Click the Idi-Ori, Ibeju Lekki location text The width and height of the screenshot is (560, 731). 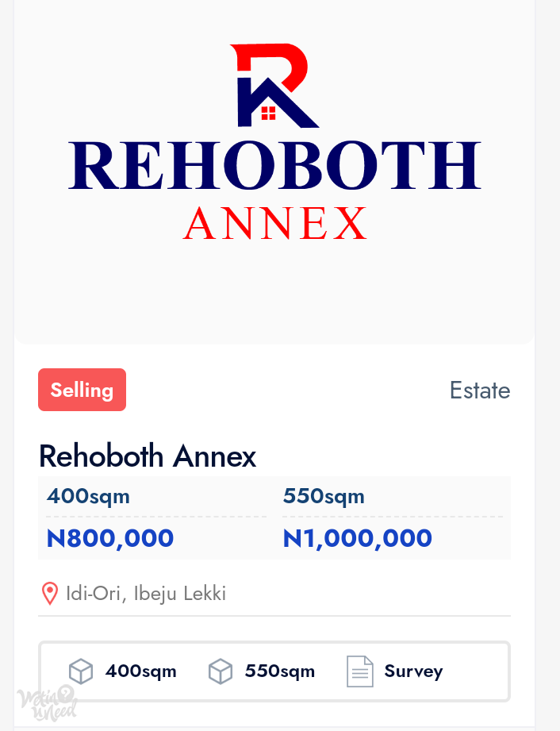[x=146, y=594]
